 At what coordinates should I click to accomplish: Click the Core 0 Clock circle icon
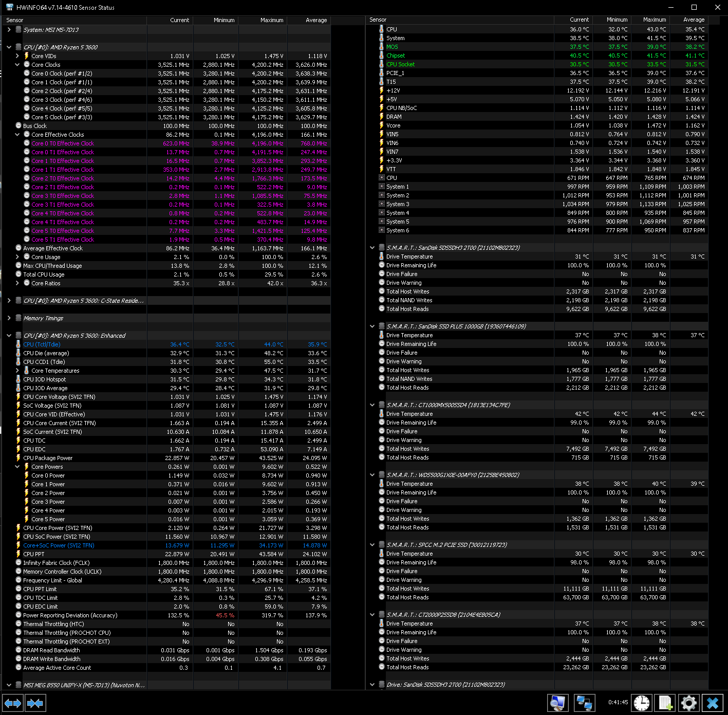point(27,74)
